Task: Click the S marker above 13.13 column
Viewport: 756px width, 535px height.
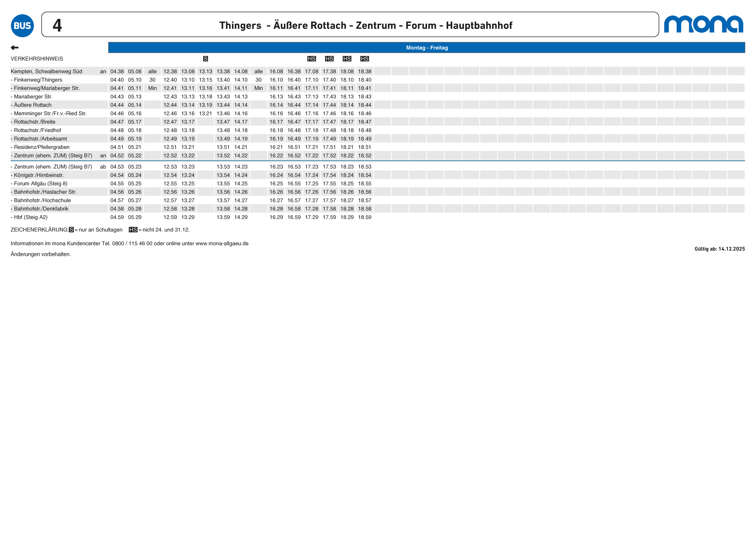Action: pyautogui.click(x=205, y=59)
